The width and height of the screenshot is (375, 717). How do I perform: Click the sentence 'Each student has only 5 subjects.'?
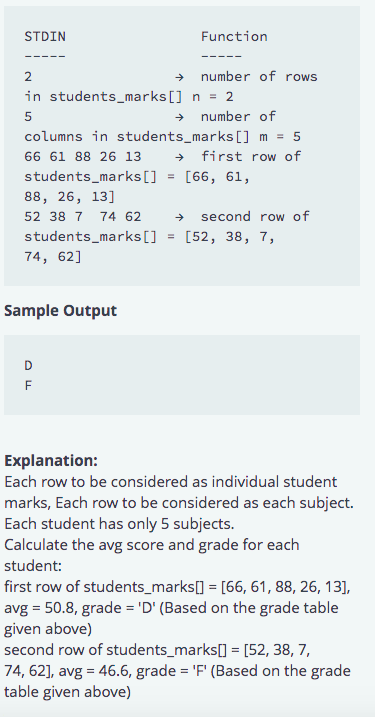[119, 524]
